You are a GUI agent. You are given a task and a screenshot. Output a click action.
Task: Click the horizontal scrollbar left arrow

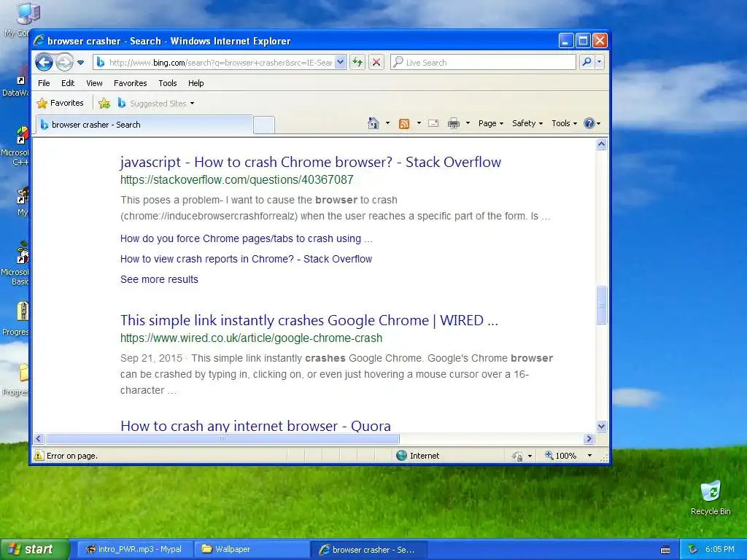(x=39, y=438)
